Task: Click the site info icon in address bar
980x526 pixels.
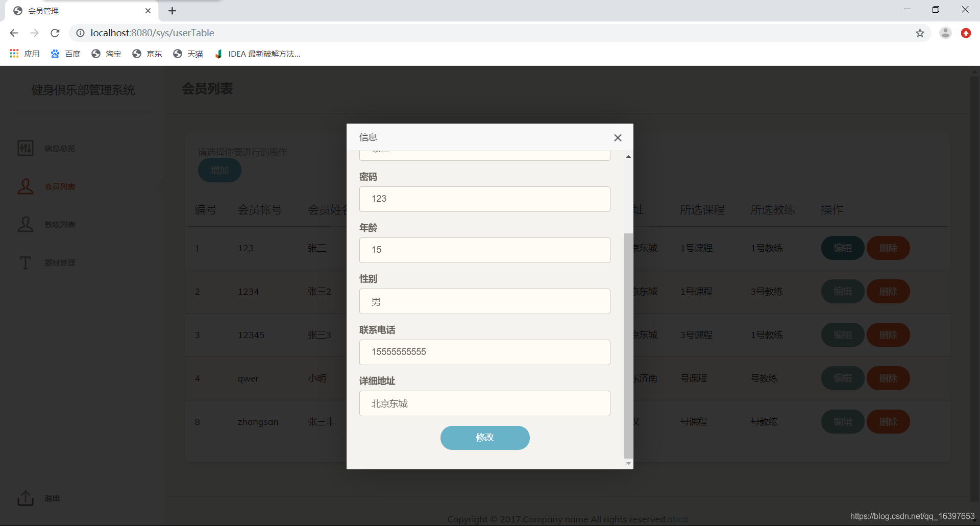Action: coord(80,33)
